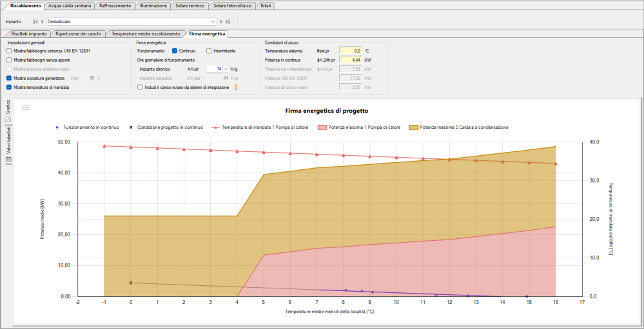644x329 pixels.
Task: Switch to the Valori tabellati side view
Action: 8,144
